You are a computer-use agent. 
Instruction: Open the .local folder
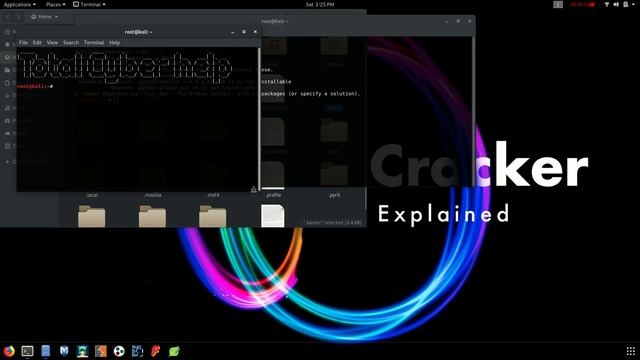tap(91, 216)
